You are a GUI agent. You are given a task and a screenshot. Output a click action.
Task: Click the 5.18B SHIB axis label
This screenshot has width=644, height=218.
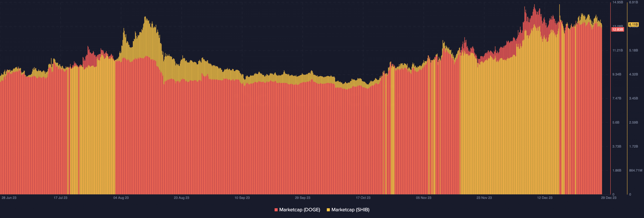click(x=634, y=50)
